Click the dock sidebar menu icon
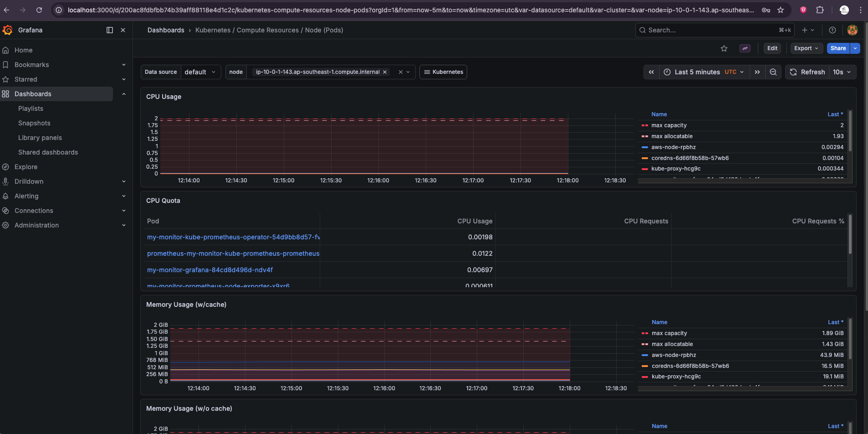This screenshot has width=868, height=434. click(110, 30)
